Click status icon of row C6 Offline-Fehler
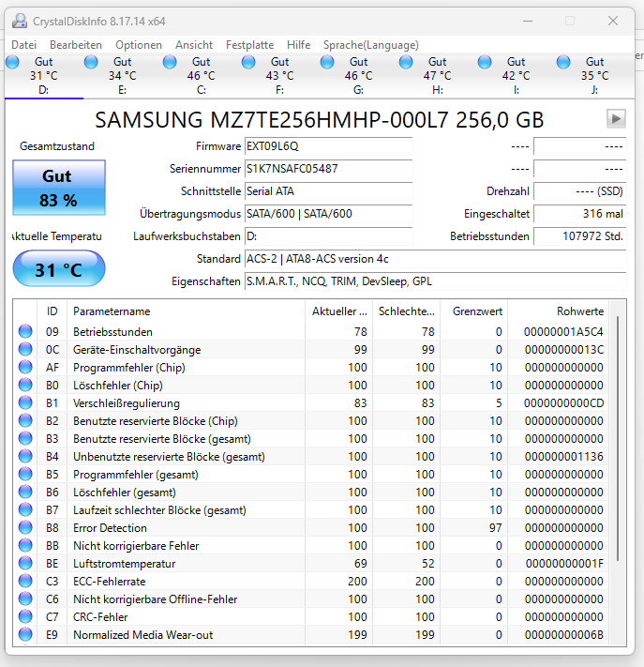This screenshot has height=667, width=644. click(x=25, y=599)
